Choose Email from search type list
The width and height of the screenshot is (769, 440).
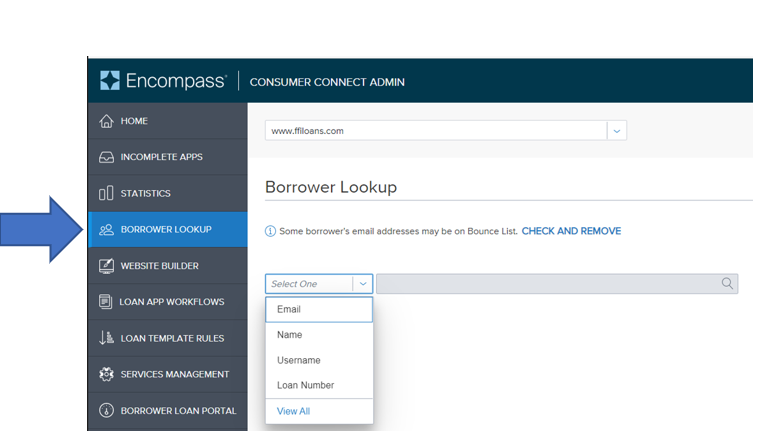coord(319,310)
